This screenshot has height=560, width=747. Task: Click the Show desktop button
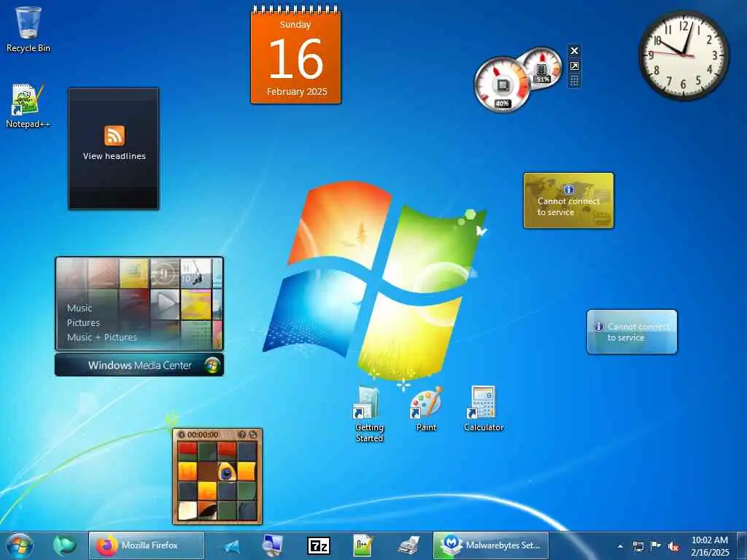[x=742, y=545]
